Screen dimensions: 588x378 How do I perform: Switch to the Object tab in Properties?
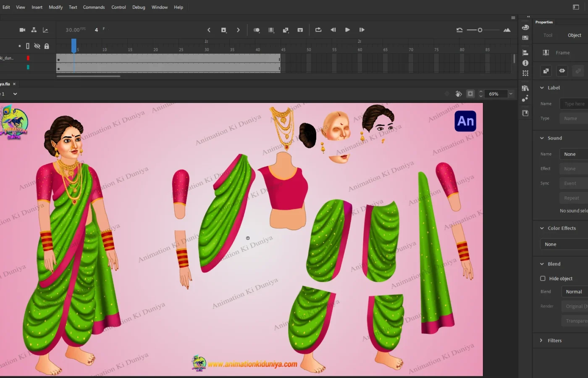pyautogui.click(x=574, y=35)
